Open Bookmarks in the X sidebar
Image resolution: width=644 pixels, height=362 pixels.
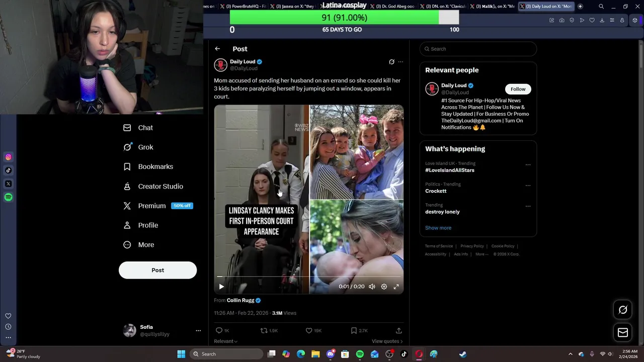[148, 166]
